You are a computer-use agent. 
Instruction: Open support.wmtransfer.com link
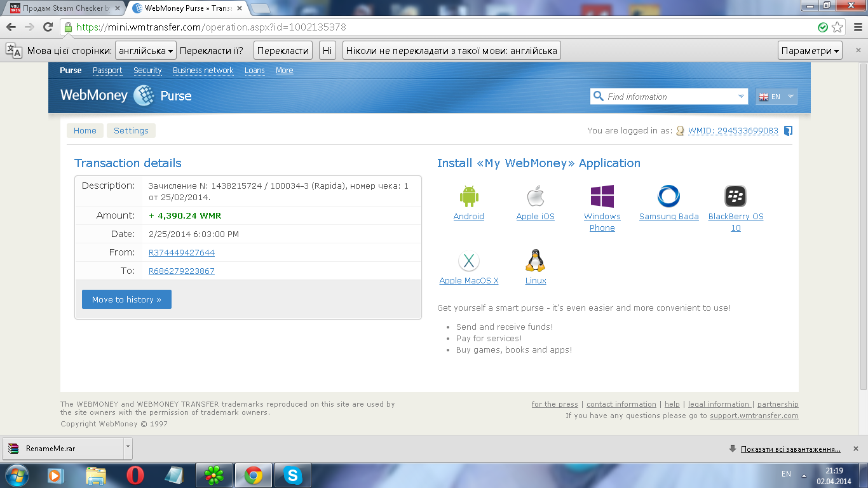[754, 416]
